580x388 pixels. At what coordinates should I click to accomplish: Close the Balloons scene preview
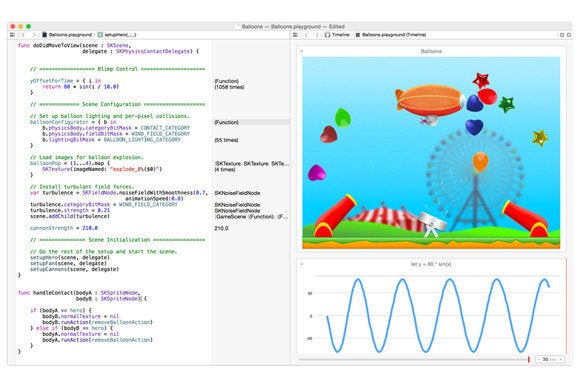click(x=301, y=51)
